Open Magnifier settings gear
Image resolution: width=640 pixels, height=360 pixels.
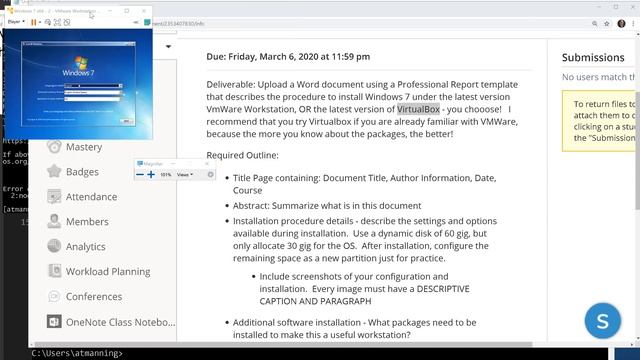pos(211,174)
